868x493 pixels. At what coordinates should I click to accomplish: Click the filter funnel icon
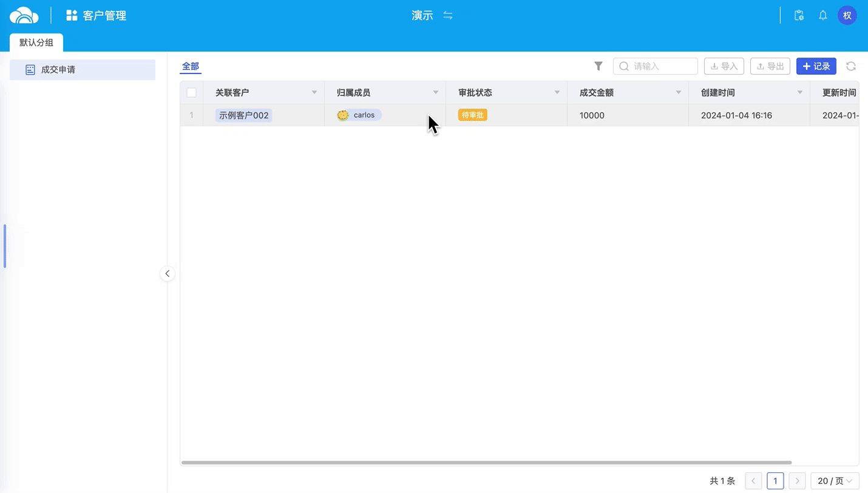pos(598,66)
